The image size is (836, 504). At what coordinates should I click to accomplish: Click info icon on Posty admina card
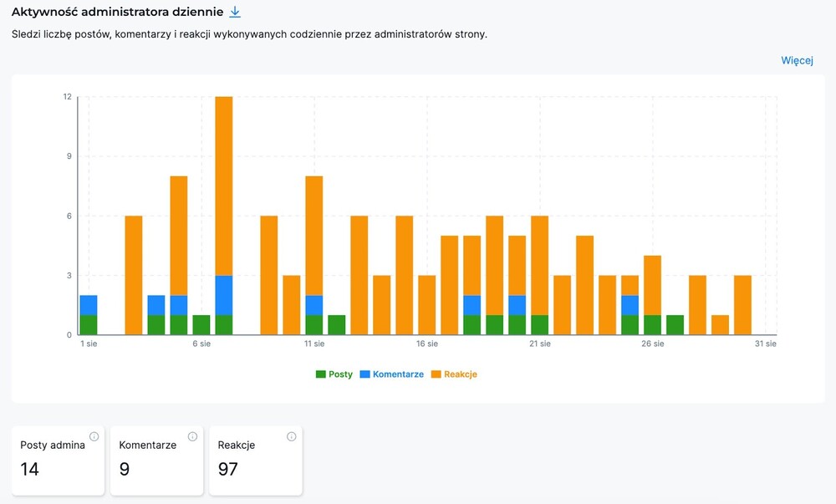tap(94, 436)
